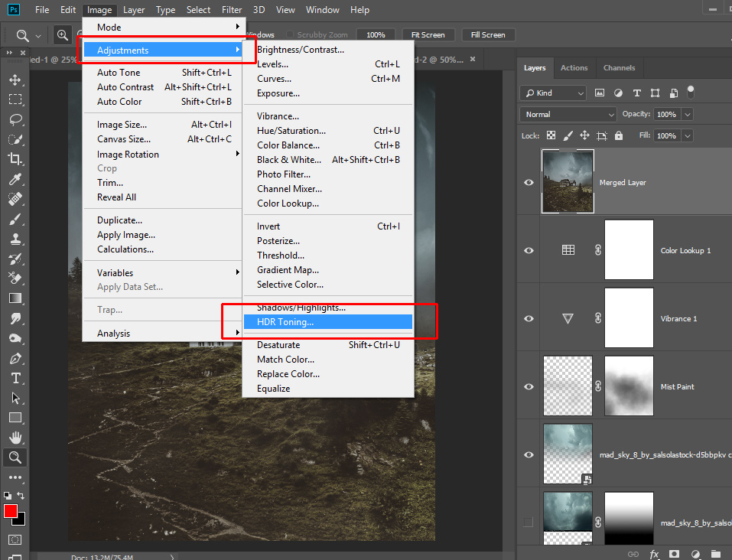Choose Canvas Size from Image menu

click(164, 139)
